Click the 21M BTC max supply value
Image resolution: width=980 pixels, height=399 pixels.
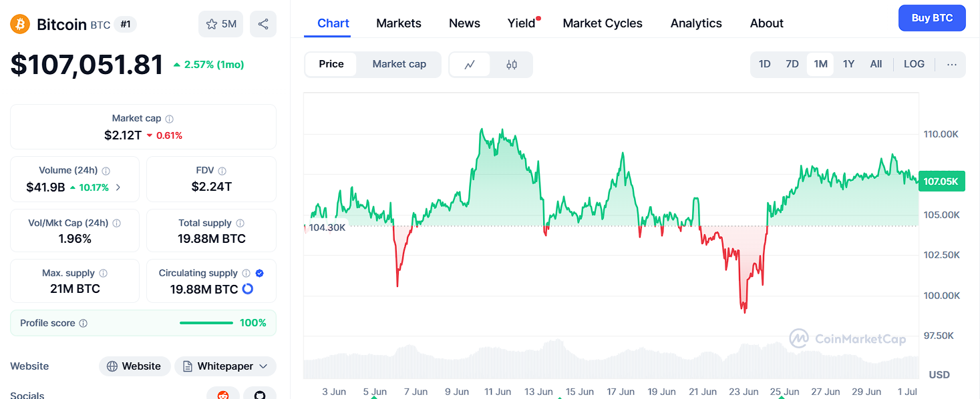pyautogui.click(x=75, y=289)
